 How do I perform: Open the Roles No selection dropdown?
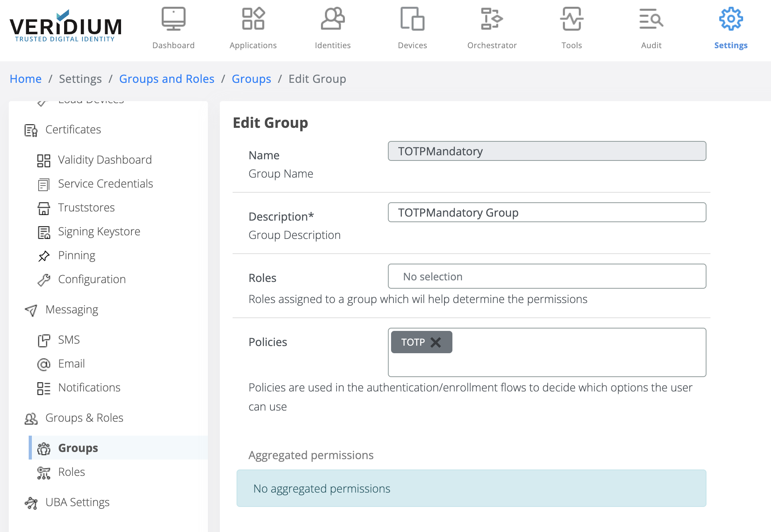[x=547, y=276]
